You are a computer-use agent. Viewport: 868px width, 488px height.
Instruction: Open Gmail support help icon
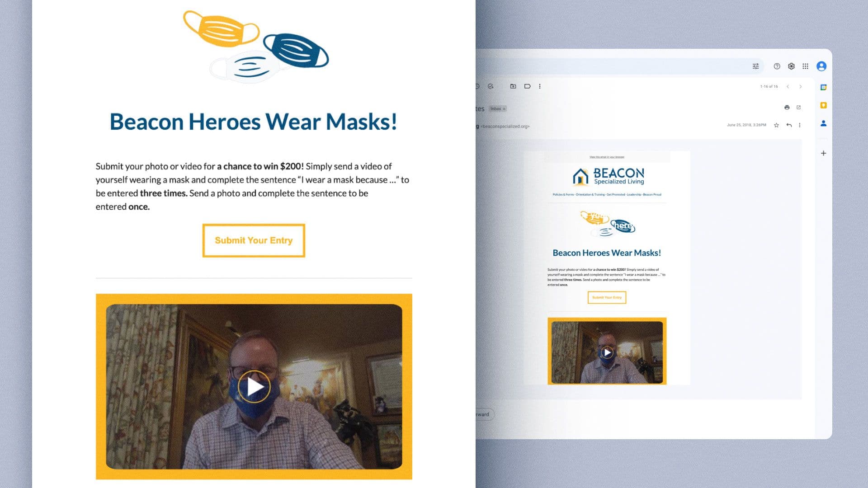tap(777, 66)
